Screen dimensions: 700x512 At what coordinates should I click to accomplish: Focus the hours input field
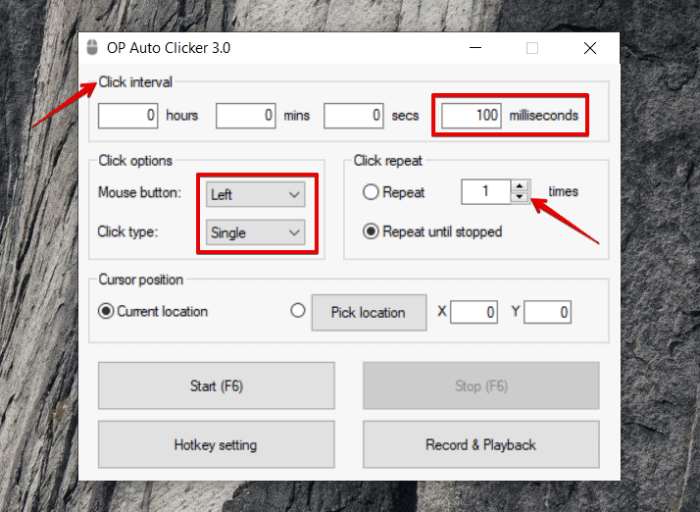point(128,116)
